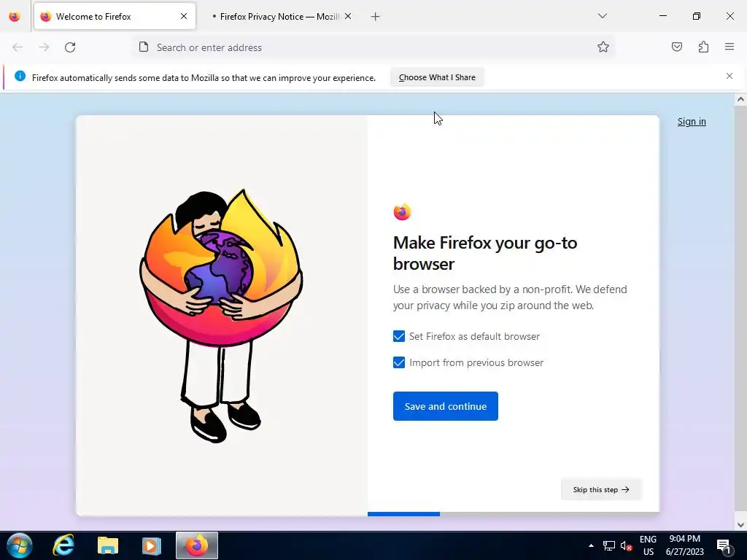Launch Internet Explorer from taskbar
747x560 pixels.
[x=63, y=545]
